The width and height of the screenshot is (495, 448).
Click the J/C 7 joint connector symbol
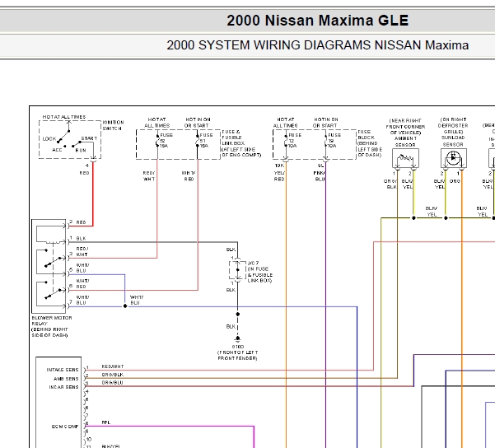pos(238,270)
